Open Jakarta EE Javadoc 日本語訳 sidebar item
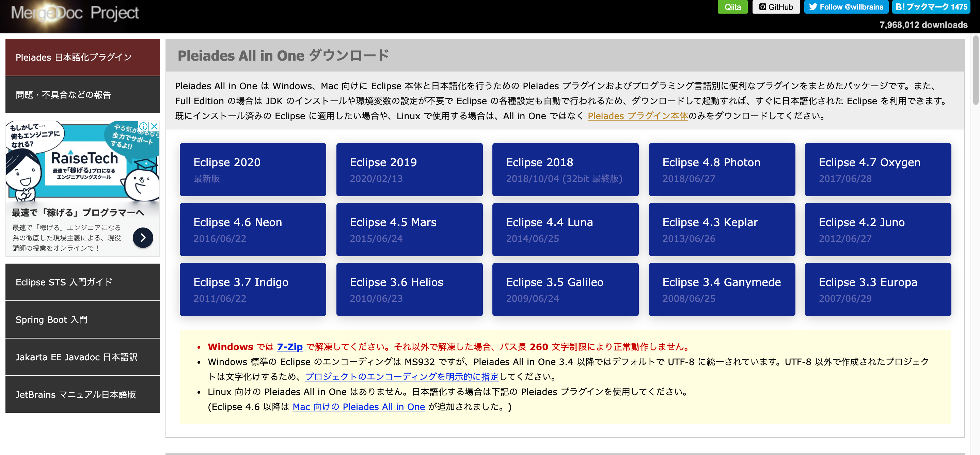980x455 pixels. pyautogui.click(x=82, y=357)
